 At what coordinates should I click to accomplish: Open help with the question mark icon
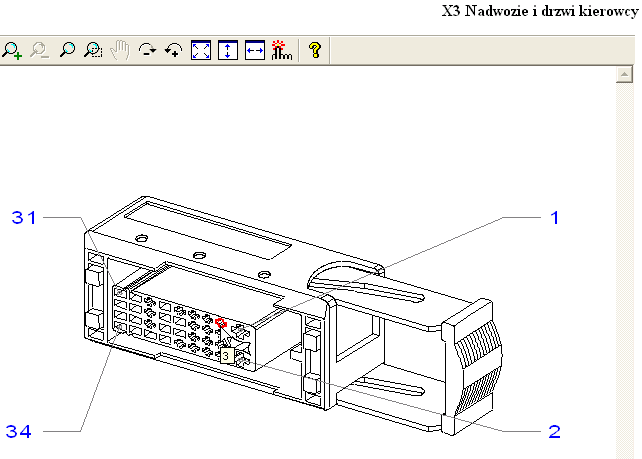(x=314, y=51)
